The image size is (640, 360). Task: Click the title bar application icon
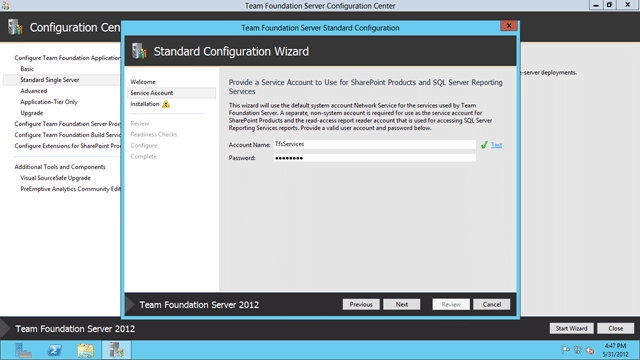click(x=5, y=5)
